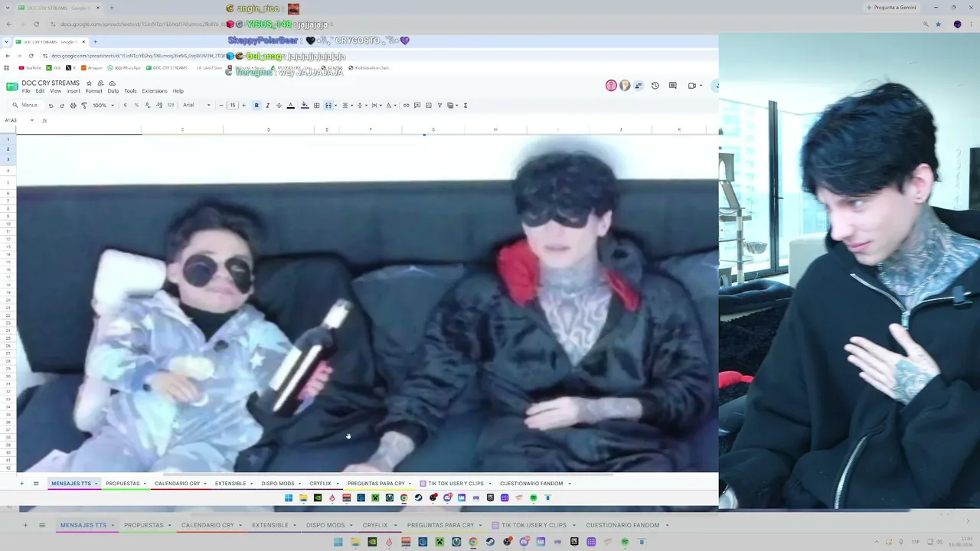
Task: Open the Insert menu
Action: click(73, 91)
